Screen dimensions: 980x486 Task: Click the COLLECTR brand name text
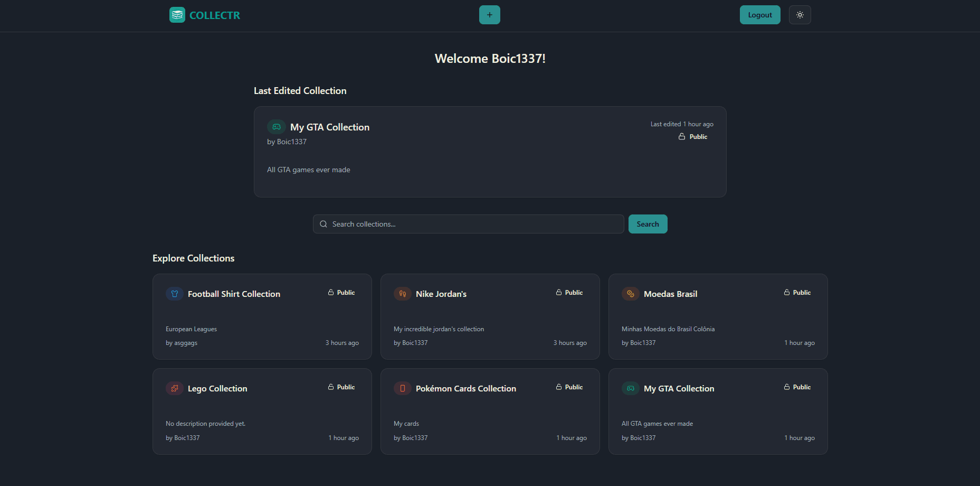(214, 15)
